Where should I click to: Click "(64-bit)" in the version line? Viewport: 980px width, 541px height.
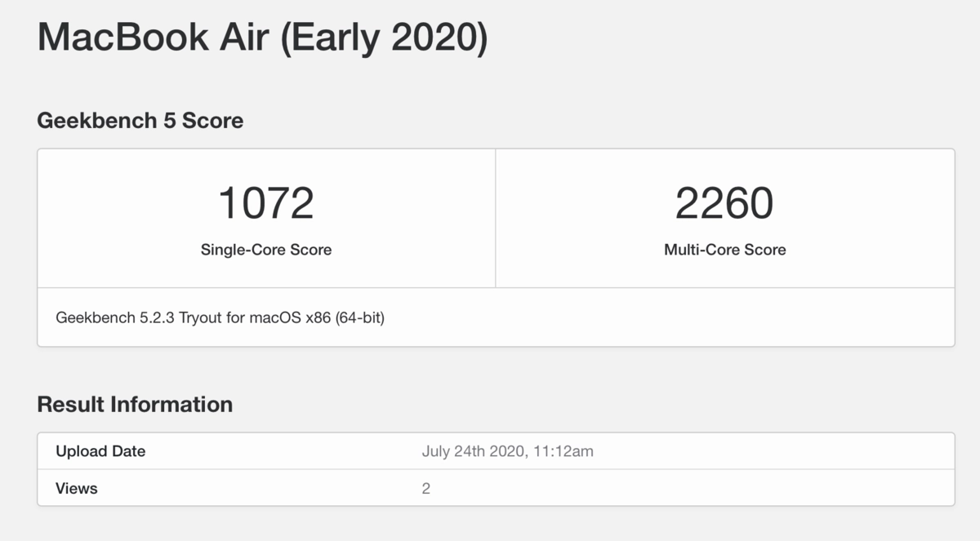(x=357, y=317)
